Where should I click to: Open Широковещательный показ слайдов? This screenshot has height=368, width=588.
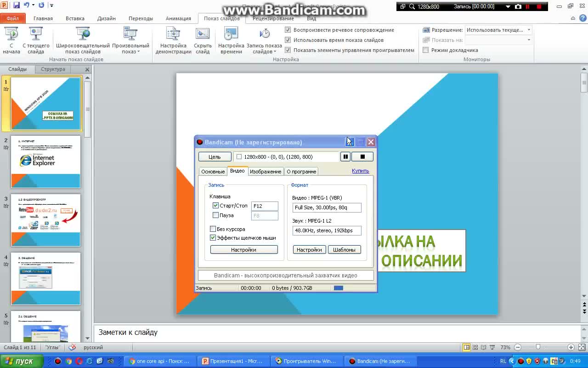[x=83, y=40]
